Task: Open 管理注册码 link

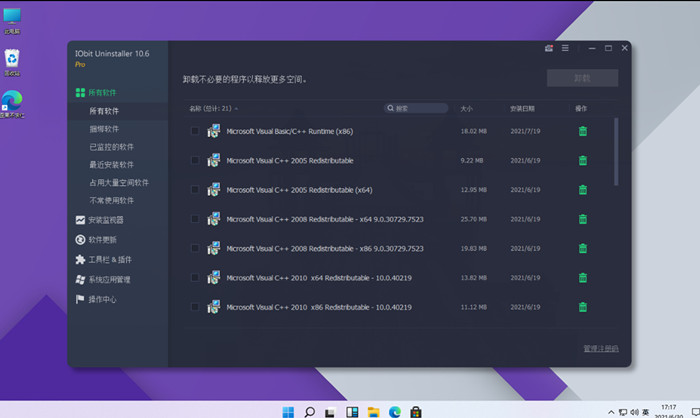Action: click(601, 348)
